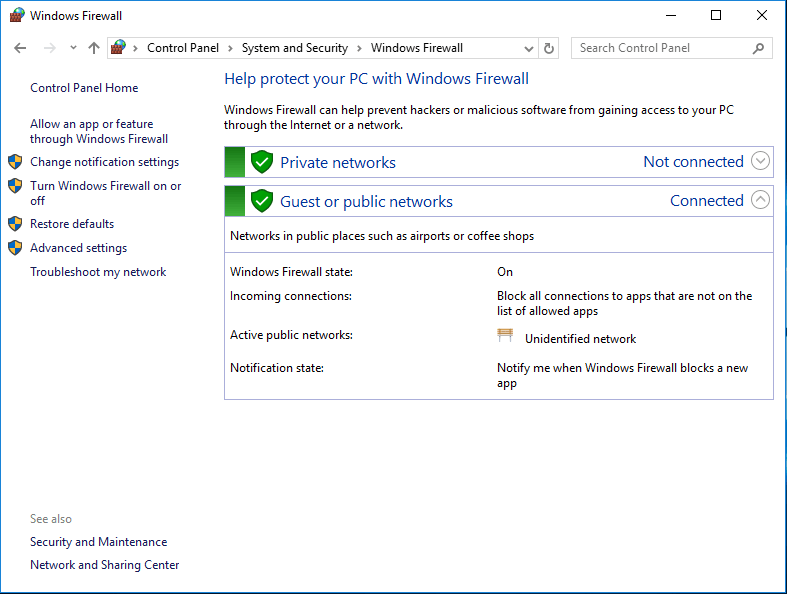Open the address bar history dropdown
Image resolution: width=787 pixels, height=594 pixels.
click(x=529, y=48)
